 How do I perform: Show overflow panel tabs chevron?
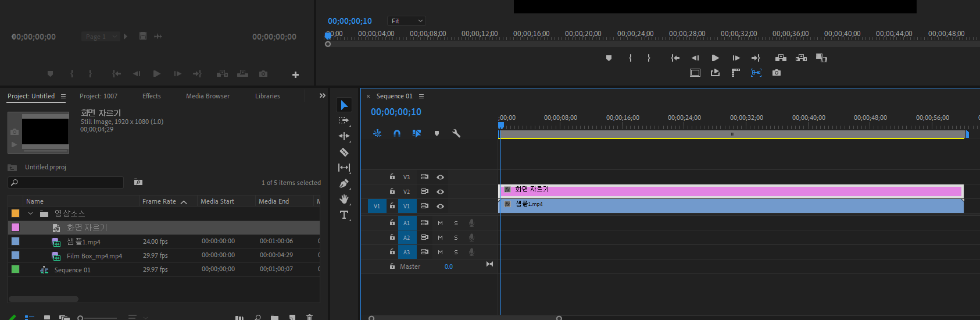(x=322, y=95)
